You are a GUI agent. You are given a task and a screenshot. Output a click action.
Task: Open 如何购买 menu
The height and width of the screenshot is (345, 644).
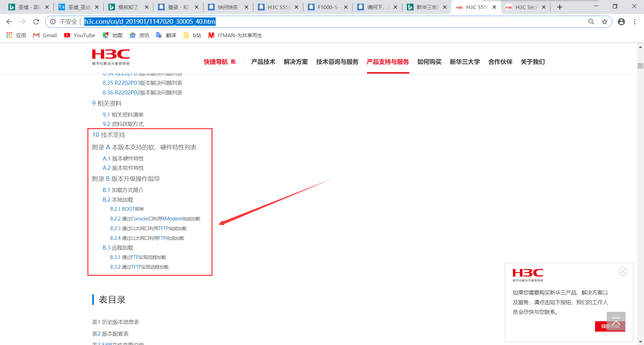[429, 62]
